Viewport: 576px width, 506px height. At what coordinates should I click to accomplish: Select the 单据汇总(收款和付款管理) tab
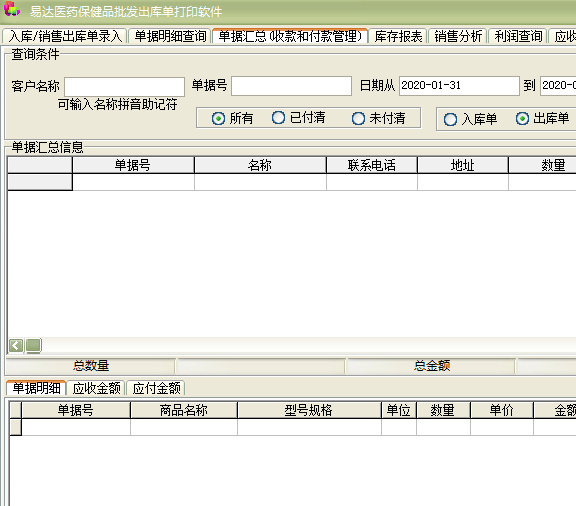click(x=290, y=36)
